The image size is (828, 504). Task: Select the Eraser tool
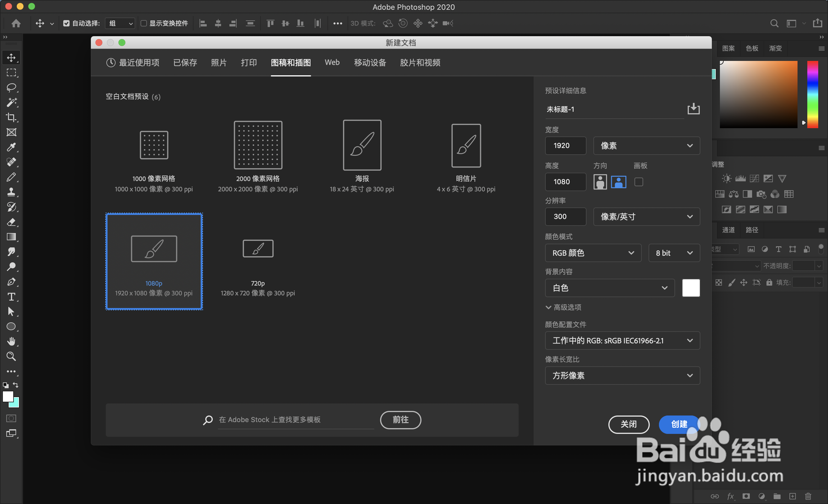[x=11, y=222]
